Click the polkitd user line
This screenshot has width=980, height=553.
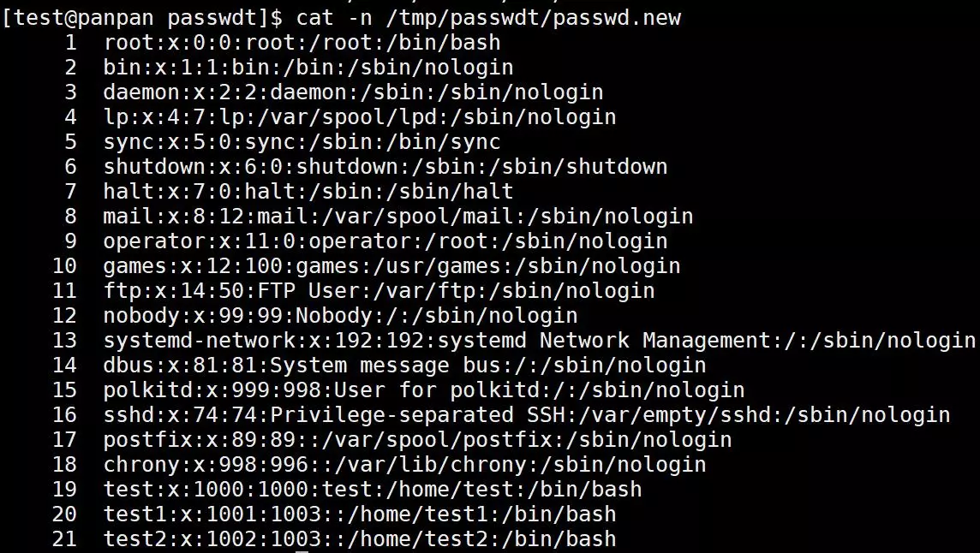click(424, 389)
